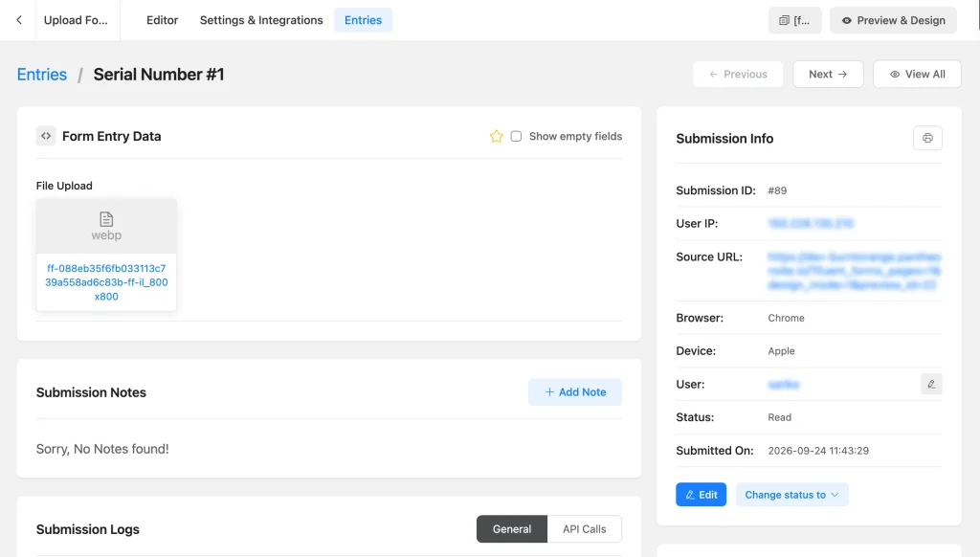Go to the Next entry

(x=828, y=74)
